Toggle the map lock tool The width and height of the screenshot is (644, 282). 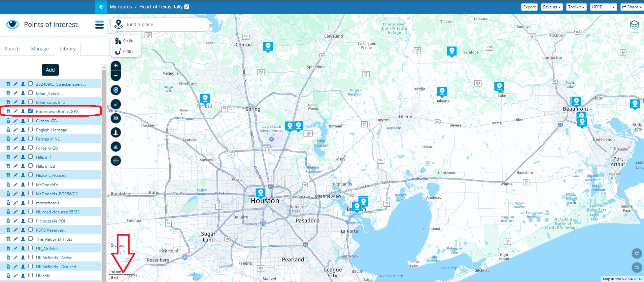[x=115, y=104]
